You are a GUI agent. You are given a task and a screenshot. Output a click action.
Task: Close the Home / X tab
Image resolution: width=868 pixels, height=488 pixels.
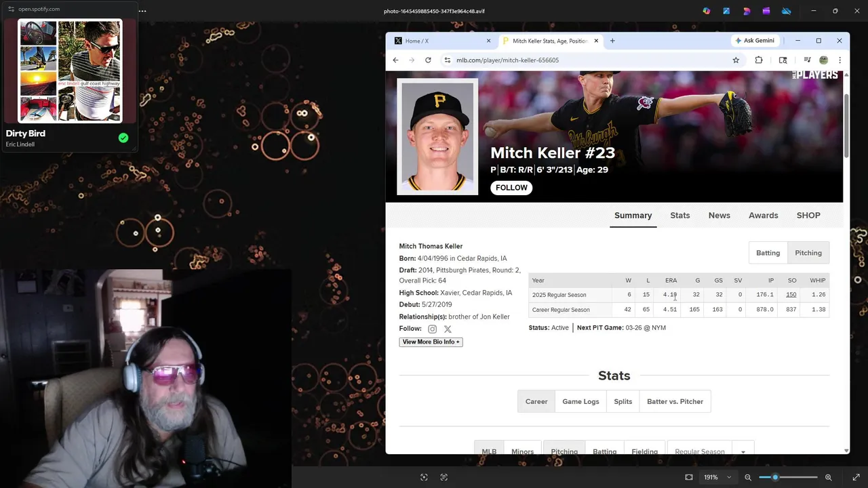[488, 41]
